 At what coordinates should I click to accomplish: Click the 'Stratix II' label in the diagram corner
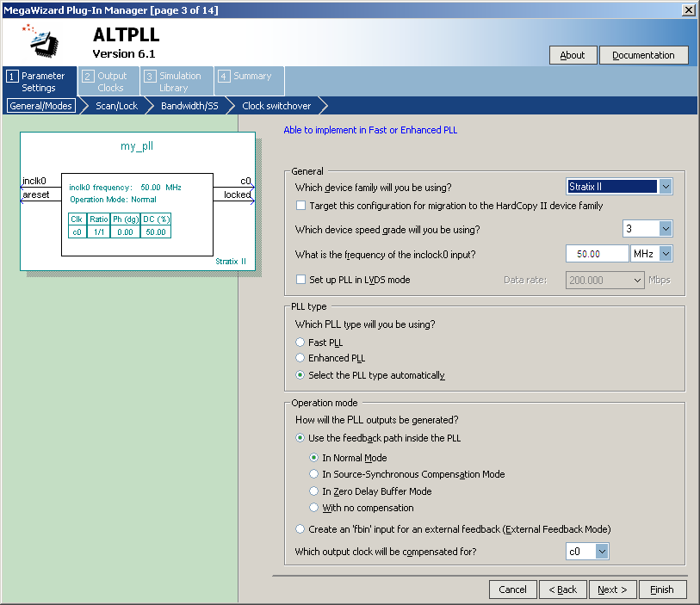point(231,262)
